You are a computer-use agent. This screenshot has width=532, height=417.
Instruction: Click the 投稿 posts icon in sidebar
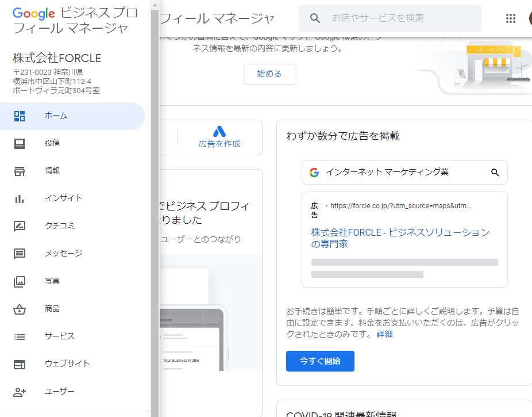[x=20, y=144]
